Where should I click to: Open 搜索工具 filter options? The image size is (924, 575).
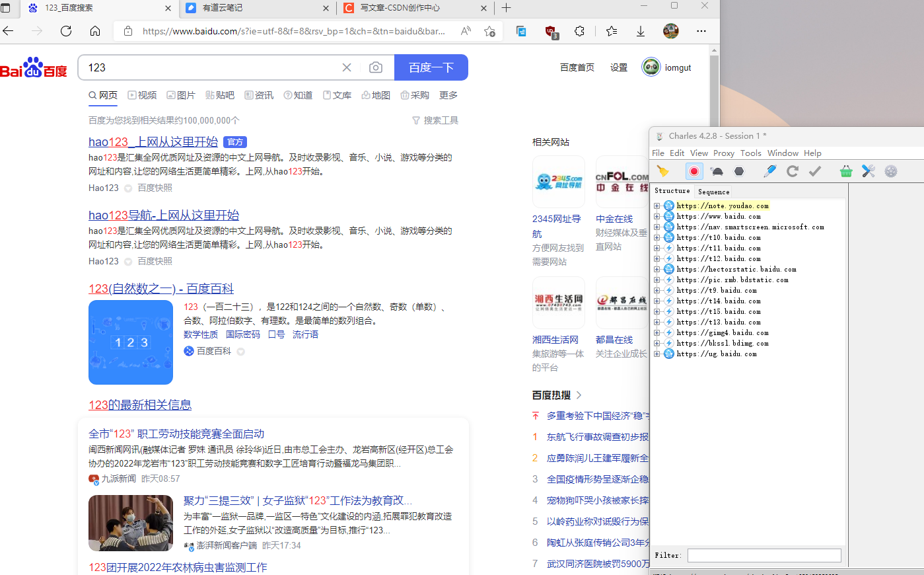(435, 120)
